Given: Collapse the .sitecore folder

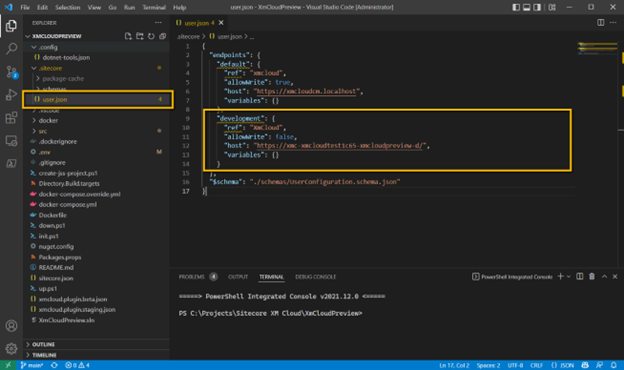Looking at the screenshot, I should (34, 68).
